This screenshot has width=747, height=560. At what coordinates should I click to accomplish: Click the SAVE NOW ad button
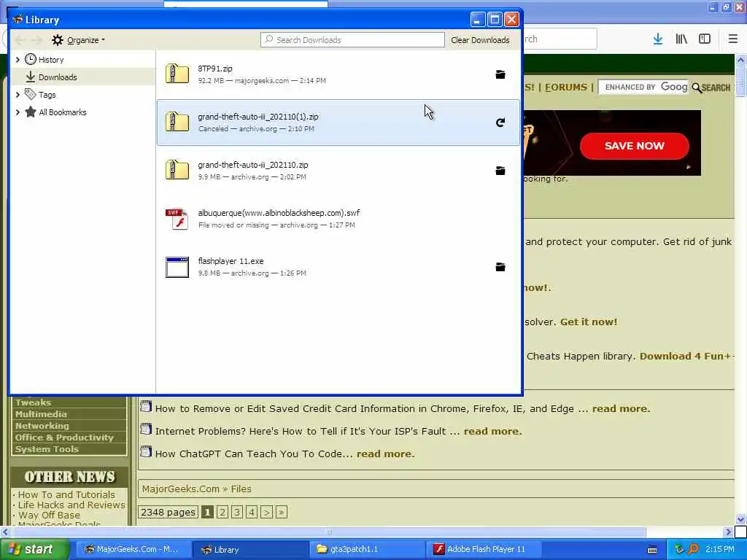click(634, 146)
